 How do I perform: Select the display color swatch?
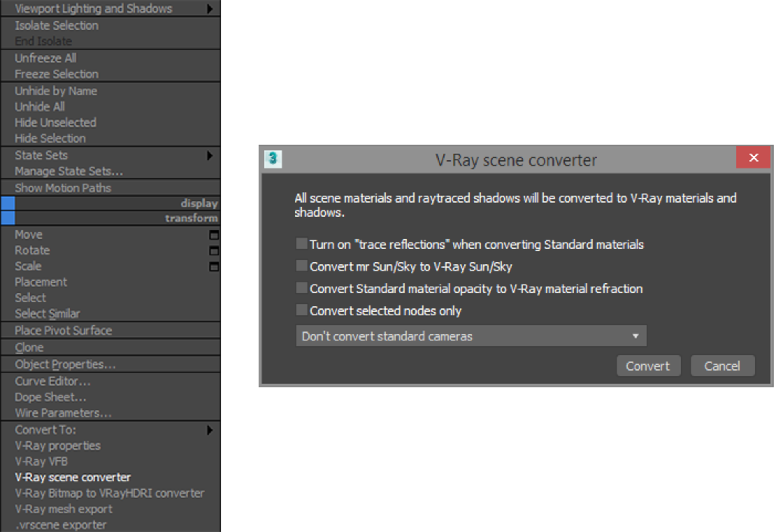pos(8,203)
